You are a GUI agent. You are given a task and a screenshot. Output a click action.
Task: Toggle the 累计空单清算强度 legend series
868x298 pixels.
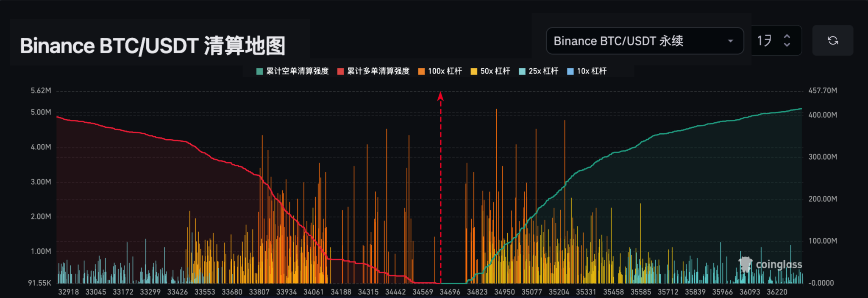tap(292, 71)
